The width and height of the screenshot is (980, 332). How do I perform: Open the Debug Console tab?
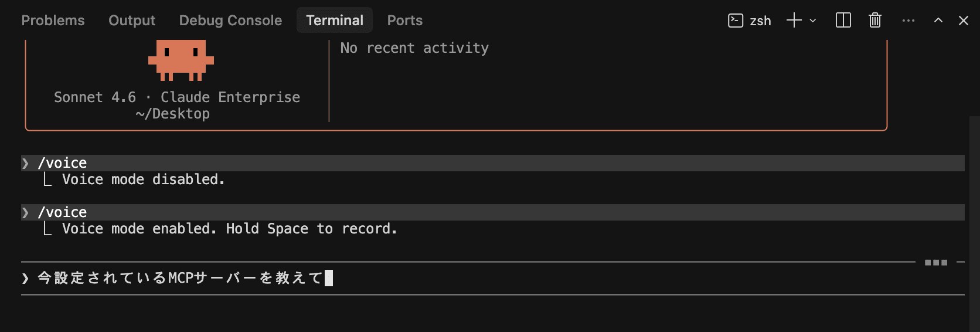pyautogui.click(x=230, y=21)
